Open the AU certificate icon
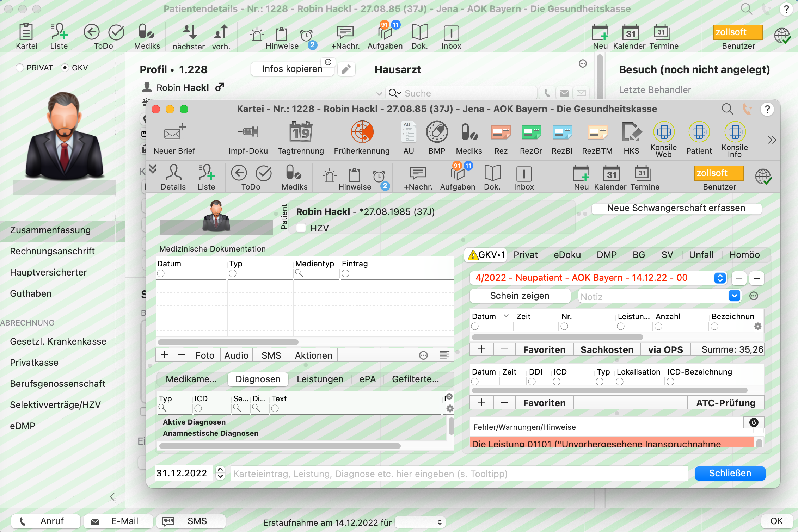 click(x=409, y=132)
